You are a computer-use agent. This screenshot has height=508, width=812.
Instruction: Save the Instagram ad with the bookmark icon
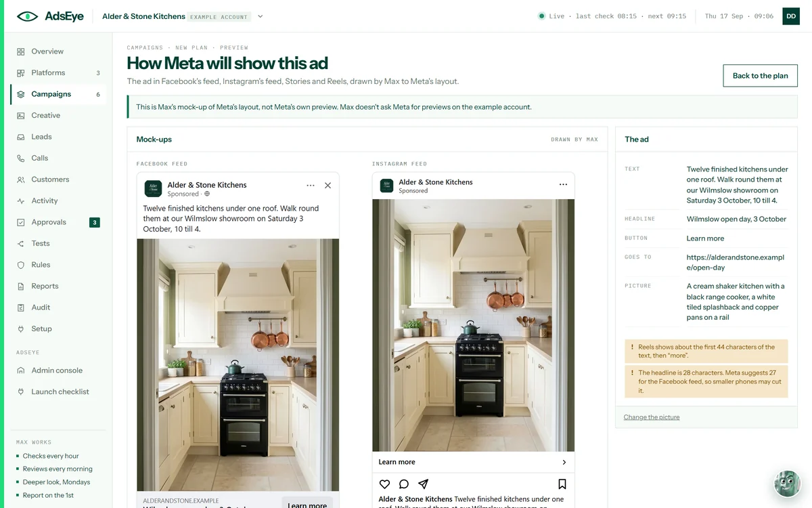coord(562,484)
